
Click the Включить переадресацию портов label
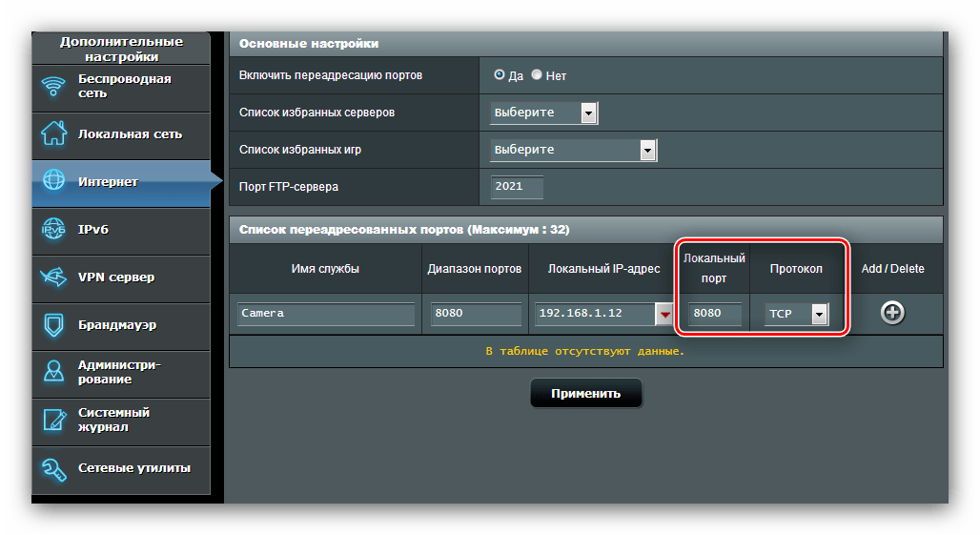pos(331,75)
